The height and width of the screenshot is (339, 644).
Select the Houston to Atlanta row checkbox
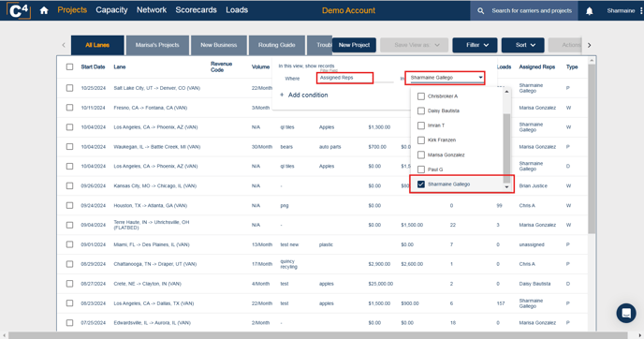70,205
